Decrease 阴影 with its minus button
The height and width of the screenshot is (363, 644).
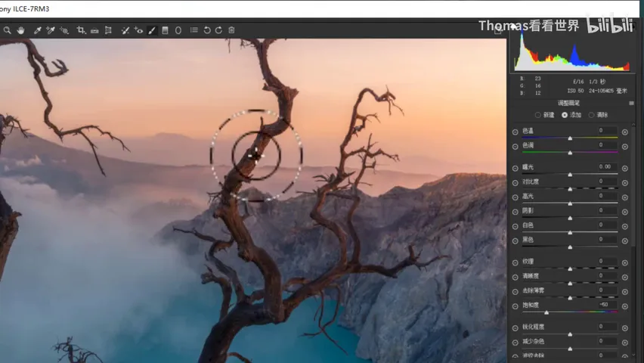point(515,212)
